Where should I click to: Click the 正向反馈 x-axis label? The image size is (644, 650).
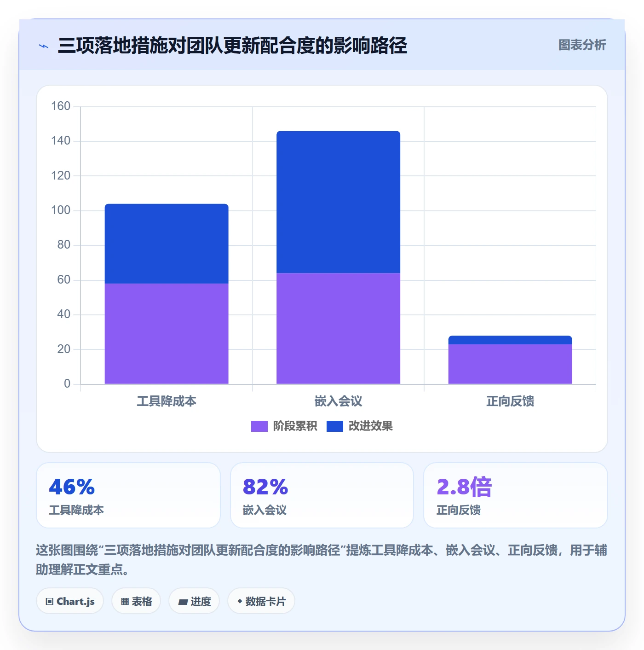(x=510, y=401)
